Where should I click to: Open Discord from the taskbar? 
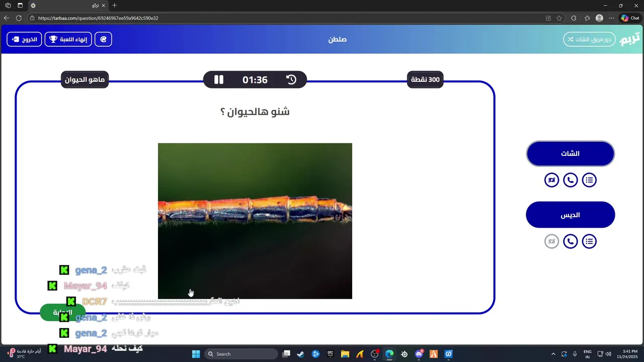(419, 354)
